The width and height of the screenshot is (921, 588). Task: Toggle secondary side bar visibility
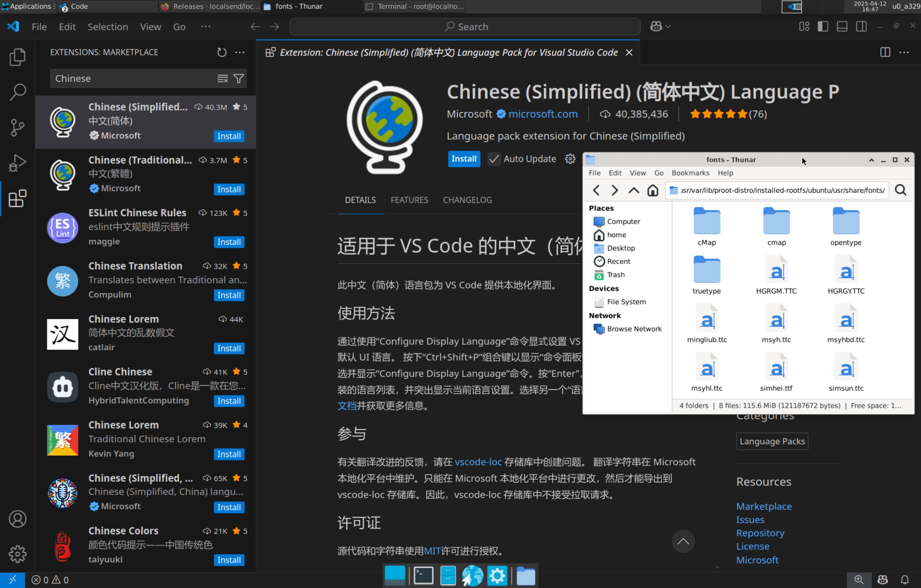point(861,27)
